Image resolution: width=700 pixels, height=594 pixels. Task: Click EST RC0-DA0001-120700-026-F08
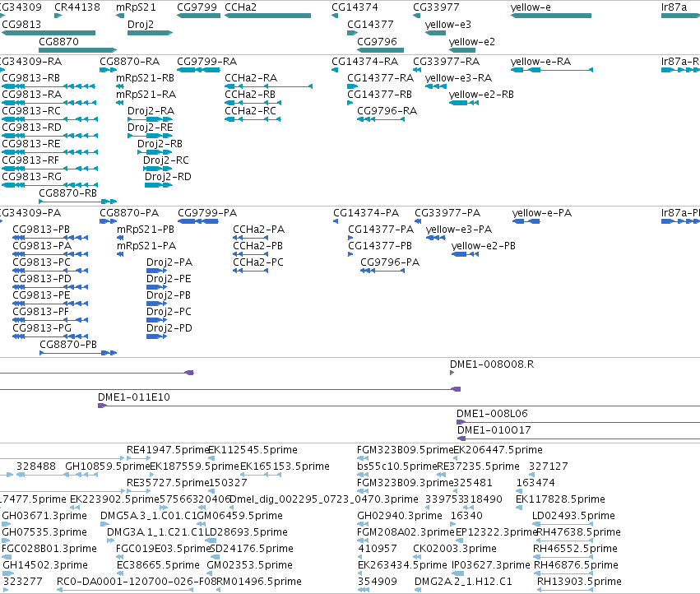pyautogui.click(x=125, y=590)
